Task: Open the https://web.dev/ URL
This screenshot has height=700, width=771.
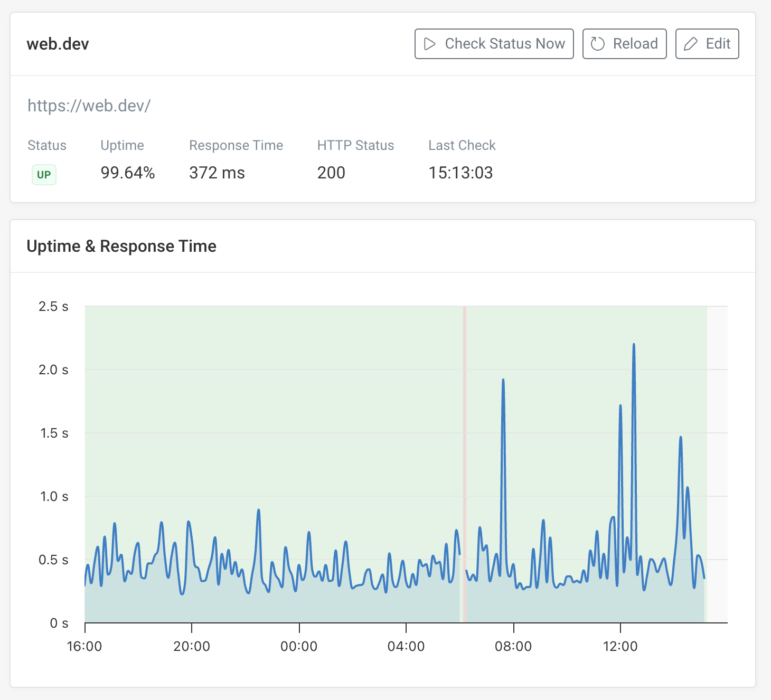Action: (x=89, y=106)
